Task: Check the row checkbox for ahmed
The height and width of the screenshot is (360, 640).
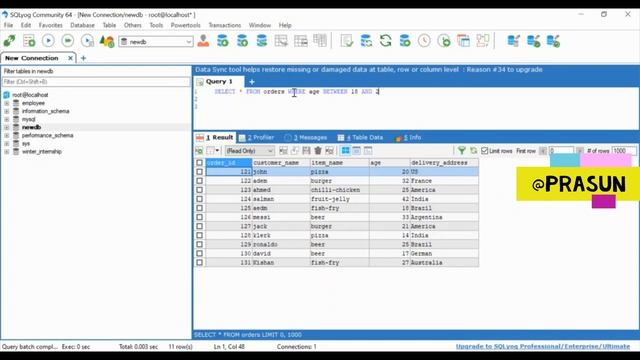Action: pyautogui.click(x=199, y=190)
